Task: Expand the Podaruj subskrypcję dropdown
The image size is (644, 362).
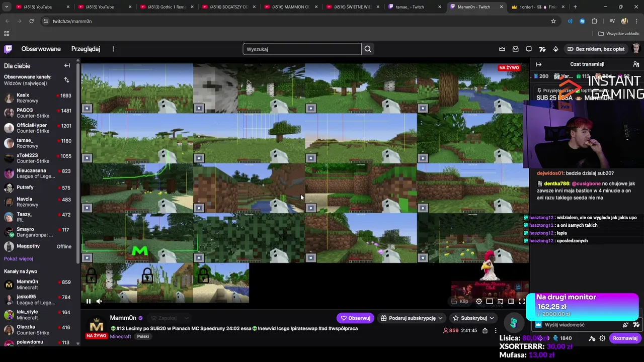Action: [412, 318]
